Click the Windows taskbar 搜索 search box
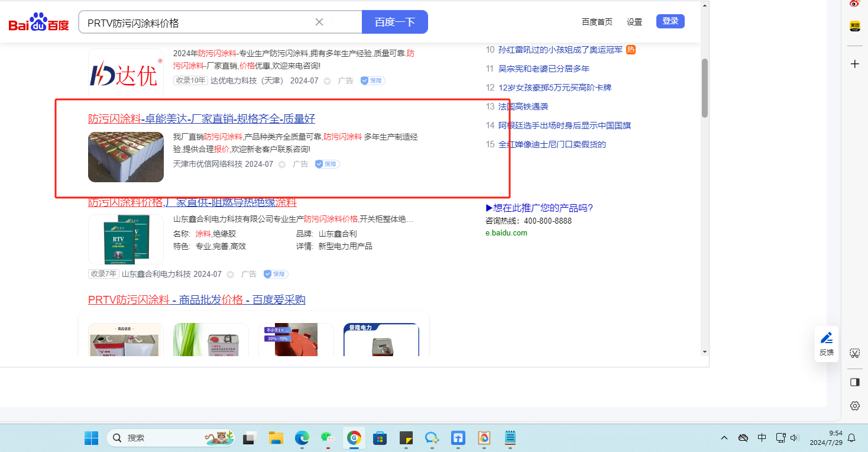The height and width of the screenshot is (452, 868). (171, 438)
